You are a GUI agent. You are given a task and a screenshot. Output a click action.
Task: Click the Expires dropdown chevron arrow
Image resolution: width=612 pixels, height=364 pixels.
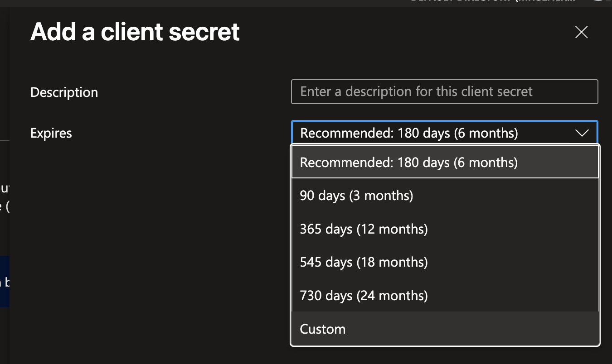[x=581, y=133]
